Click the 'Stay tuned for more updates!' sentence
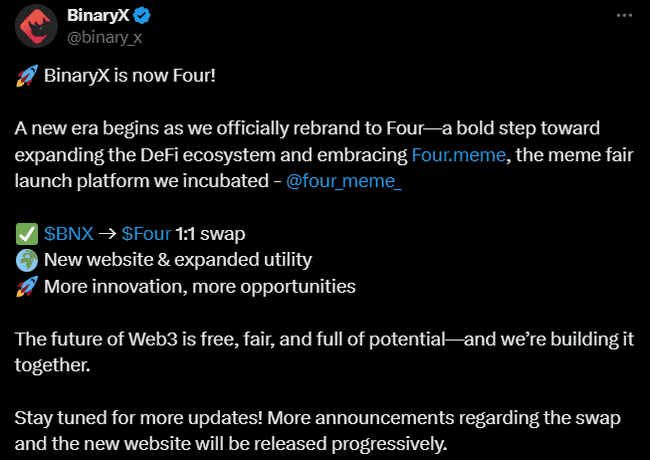This screenshot has width=650, height=460. click(x=138, y=418)
